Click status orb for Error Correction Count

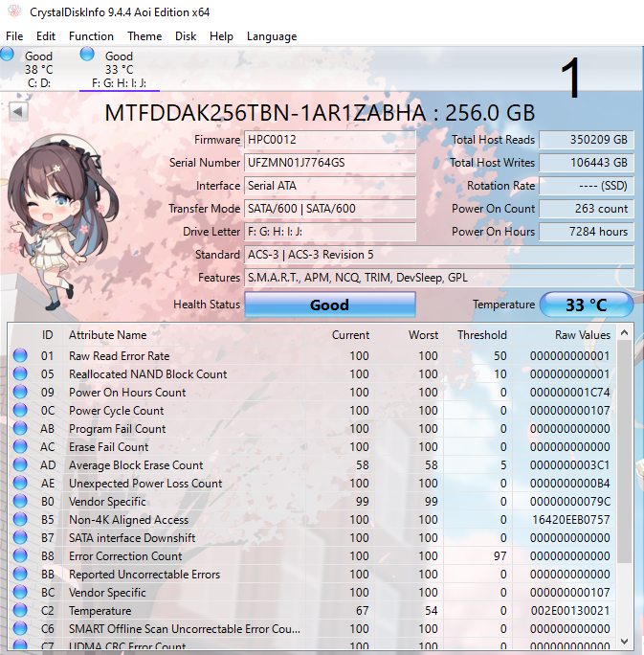[x=20, y=556]
